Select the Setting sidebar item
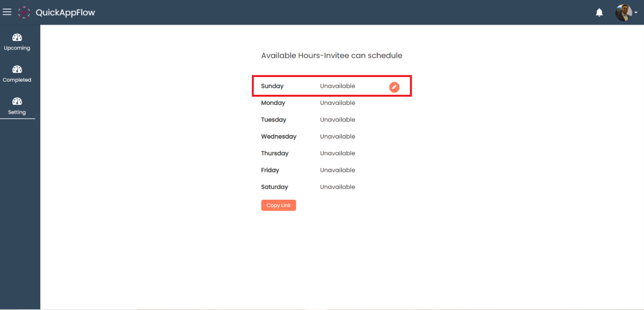The image size is (644, 310). [17, 106]
